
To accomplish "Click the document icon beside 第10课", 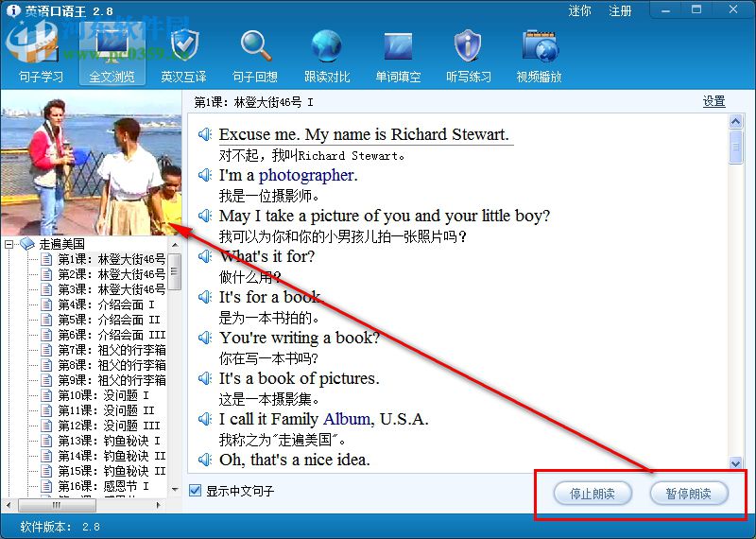I will pos(46,395).
